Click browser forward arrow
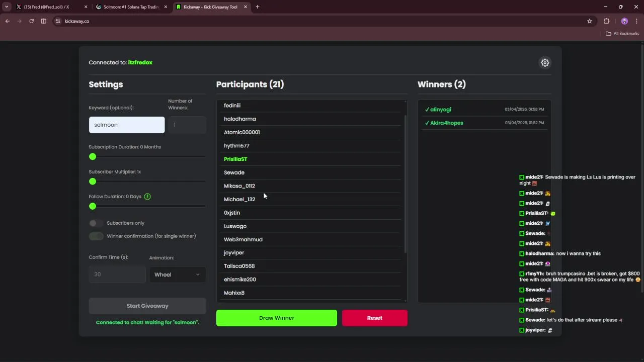644x362 pixels. pyautogui.click(x=20, y=21)
